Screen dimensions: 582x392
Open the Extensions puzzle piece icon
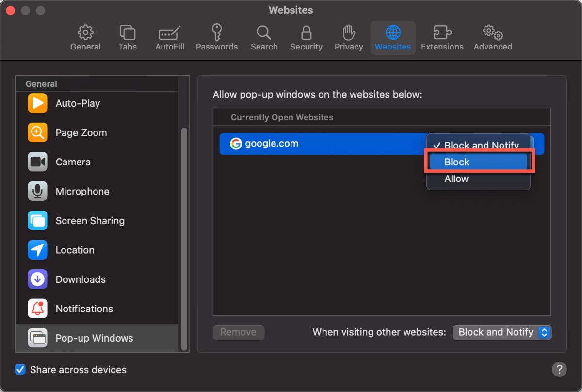[x=442, y=33]
